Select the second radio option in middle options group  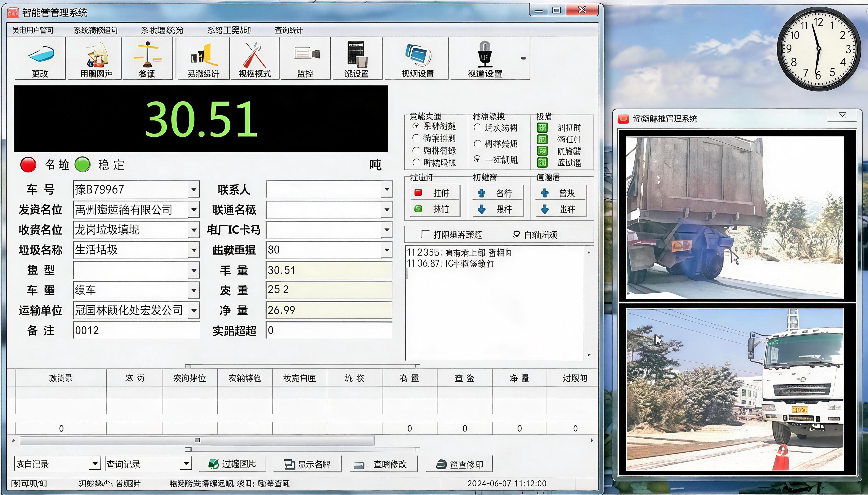[x=477, y=143]
